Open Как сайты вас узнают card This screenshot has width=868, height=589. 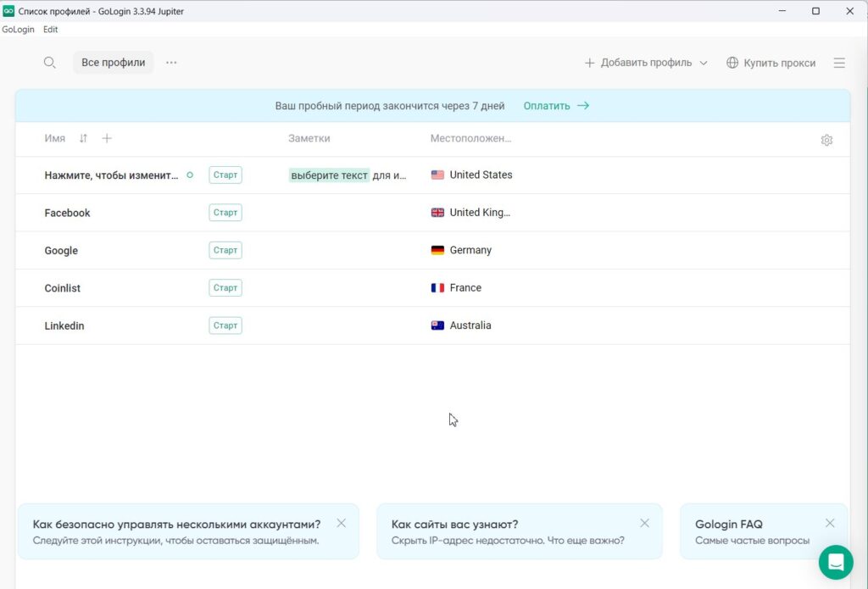point(520,531)
